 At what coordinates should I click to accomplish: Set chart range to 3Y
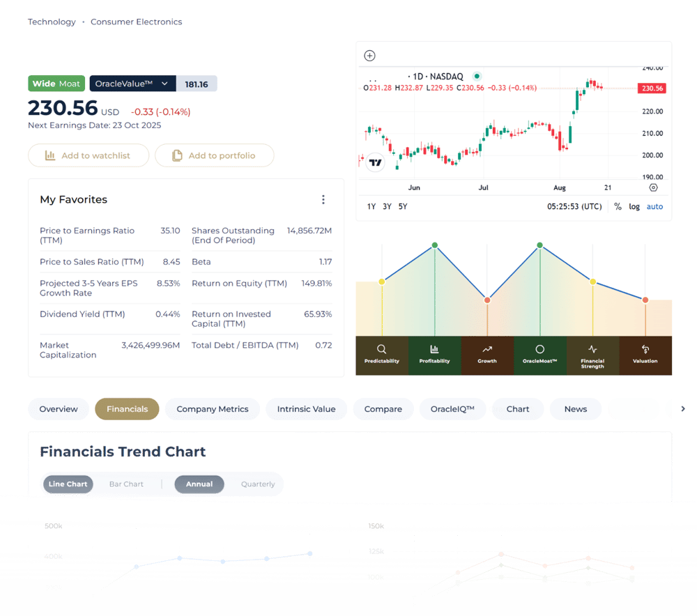[x=387, y=206]
